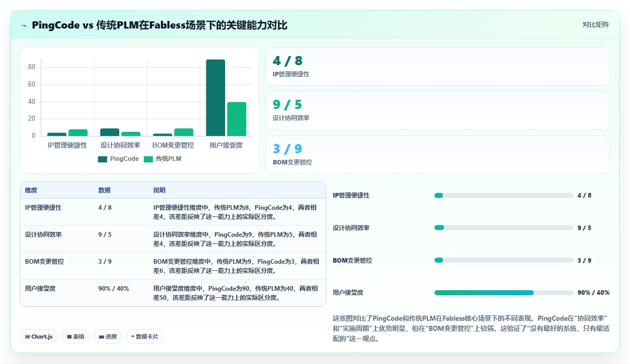The height and width of the screenshot is (364, 630).
Task: Click the table value 9 / 5
Action: 105,235
